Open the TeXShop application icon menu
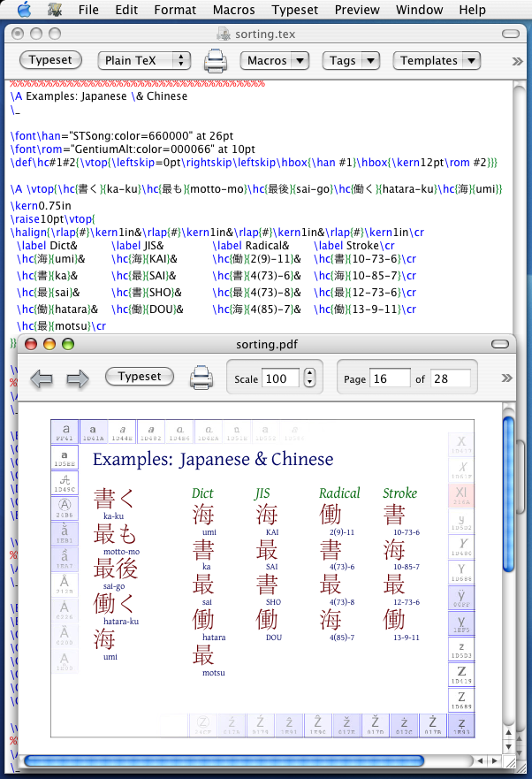532x779 pixels. pos(55,10)
